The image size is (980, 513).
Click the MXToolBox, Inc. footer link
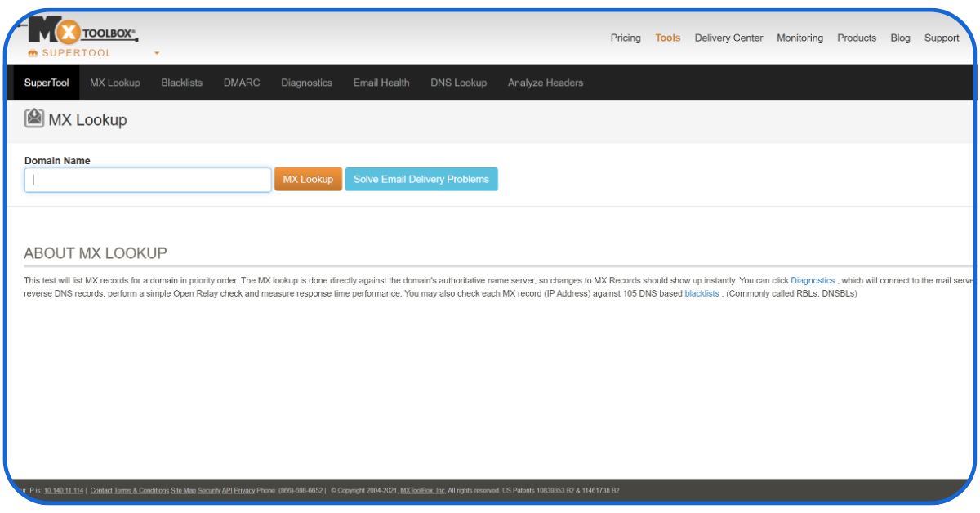coord(423,491)
